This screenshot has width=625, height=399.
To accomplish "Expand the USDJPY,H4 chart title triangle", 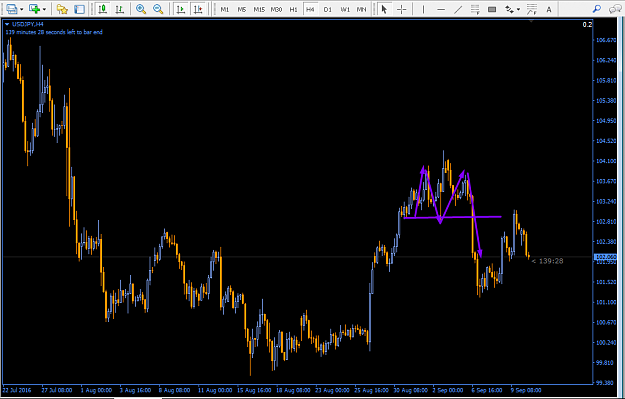I will pos(7,24).
